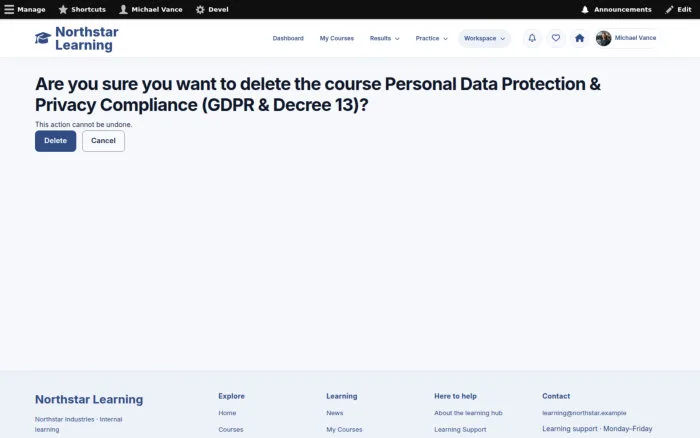The width and height of the screenshot is (700, 438).
Task: Click the footer Northstar Learning title
Action: click(x=89, y=400)
